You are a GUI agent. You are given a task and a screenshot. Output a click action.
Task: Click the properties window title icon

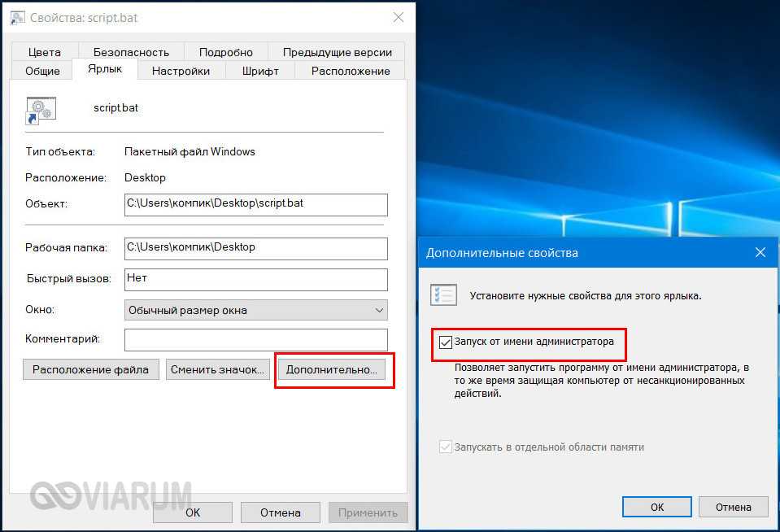(x=17, y=18)
